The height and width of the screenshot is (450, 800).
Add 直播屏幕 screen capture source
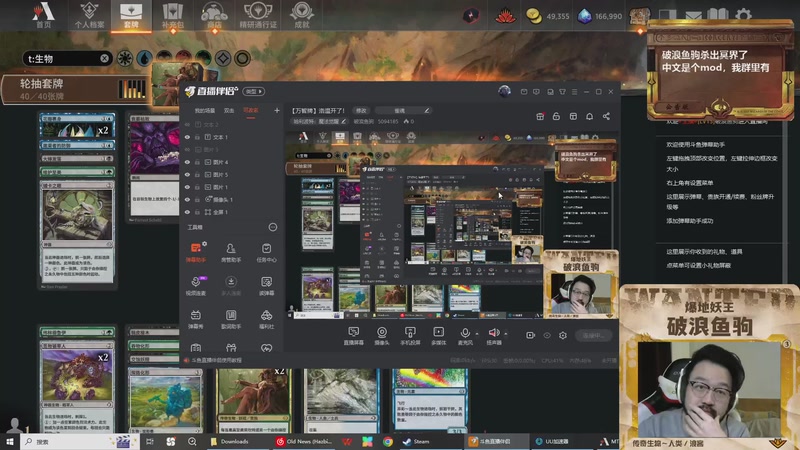(x=353, y=336)
